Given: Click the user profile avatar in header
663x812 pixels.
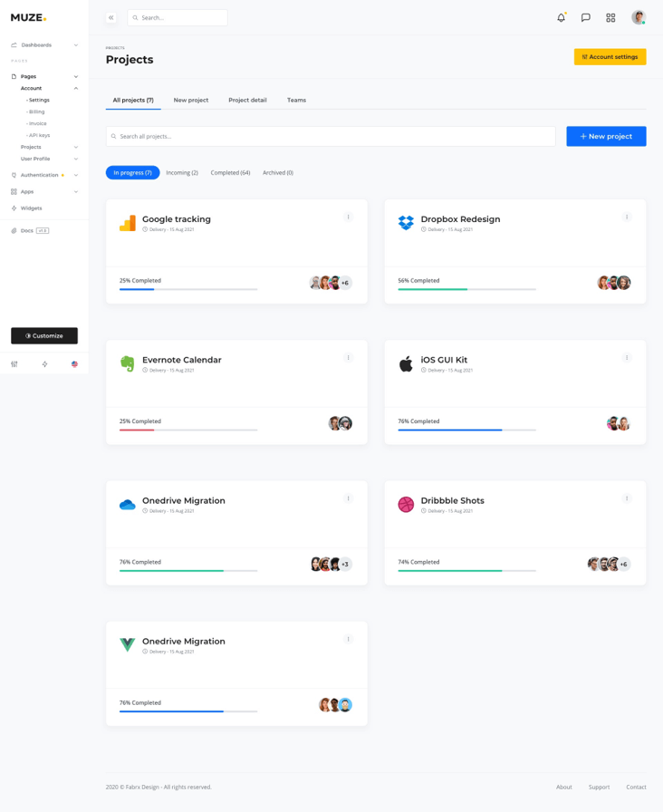Looking at the screenshot, I should pyautogui.click(x=639, y=17).
